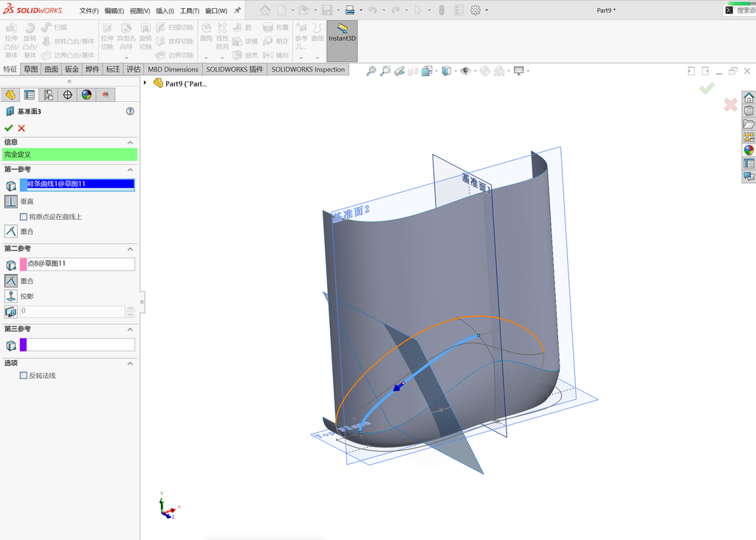Image resolution: width=756 pixels, height=540 pixels.
Task: Open the DisplayManager tab
Action: tap(86, 95)
